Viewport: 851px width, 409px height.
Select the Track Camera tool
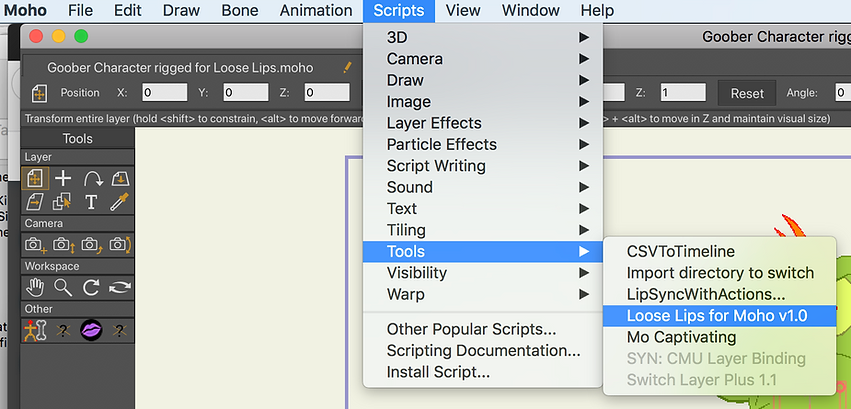[35, 245]
